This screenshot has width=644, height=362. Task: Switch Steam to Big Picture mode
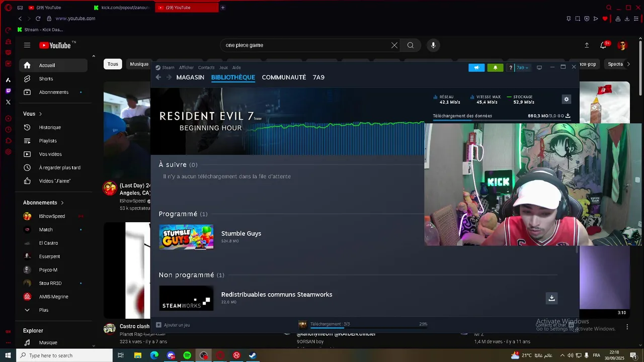coord(539,67)
